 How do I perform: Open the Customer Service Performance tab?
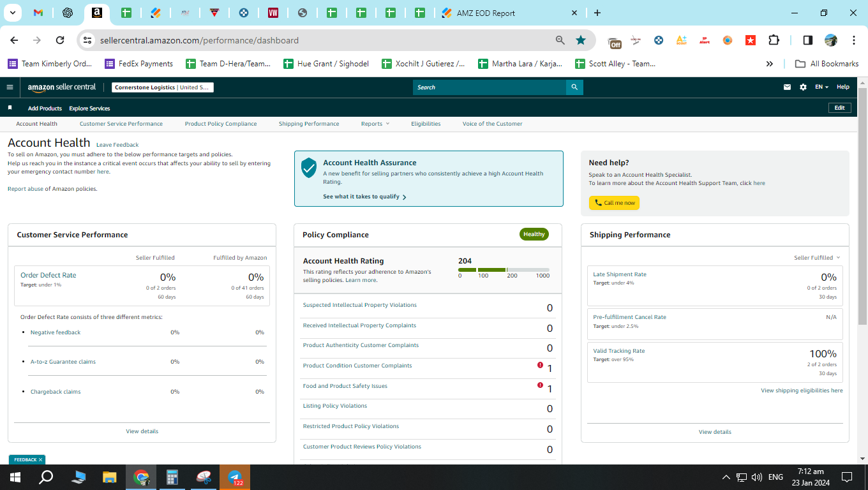click(x=121, y=124)
